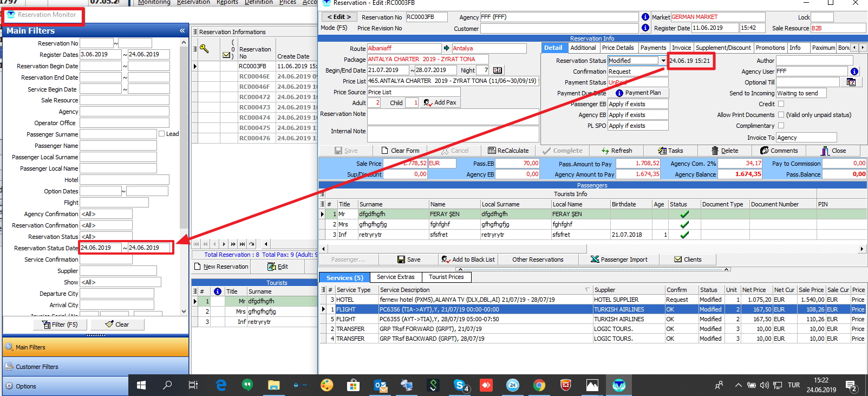Screen dimensions: 868x396
Task: Switch to the Payments tab
Action: (x=653, y=48)
